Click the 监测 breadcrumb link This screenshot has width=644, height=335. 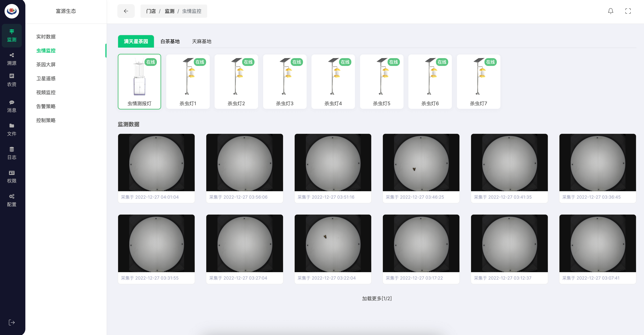[170, 11]
